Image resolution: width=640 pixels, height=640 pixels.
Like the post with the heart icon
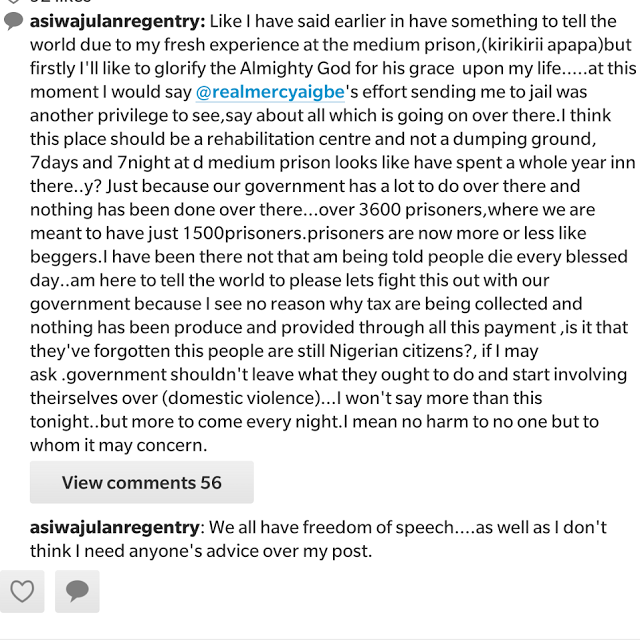(x=21, y=592)
